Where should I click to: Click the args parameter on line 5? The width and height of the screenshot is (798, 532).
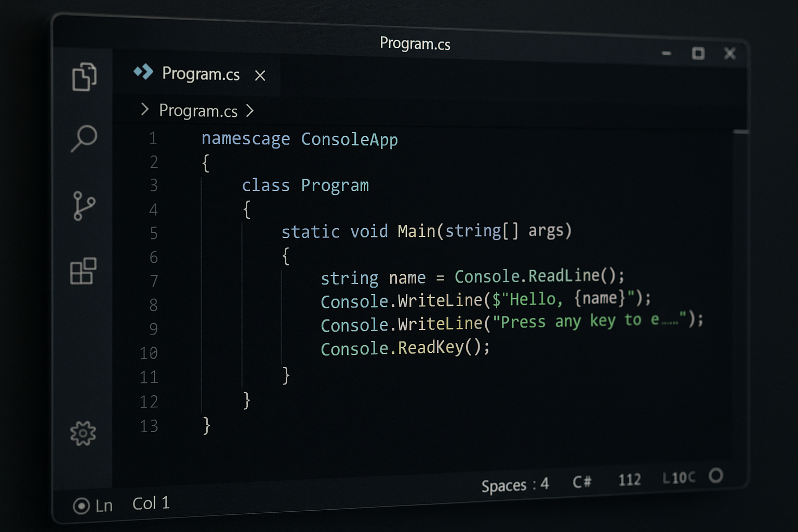pyautogui.click(x=546, y=230)
